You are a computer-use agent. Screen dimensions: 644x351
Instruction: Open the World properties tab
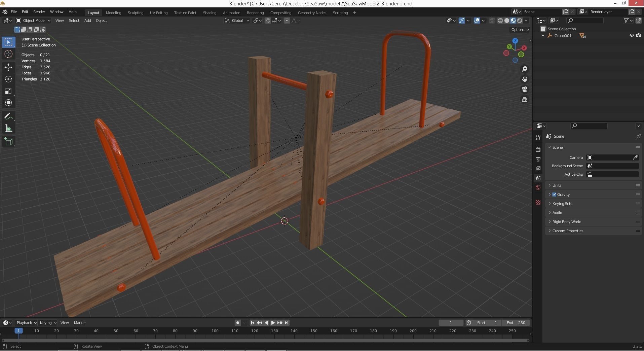pos(538,187)
